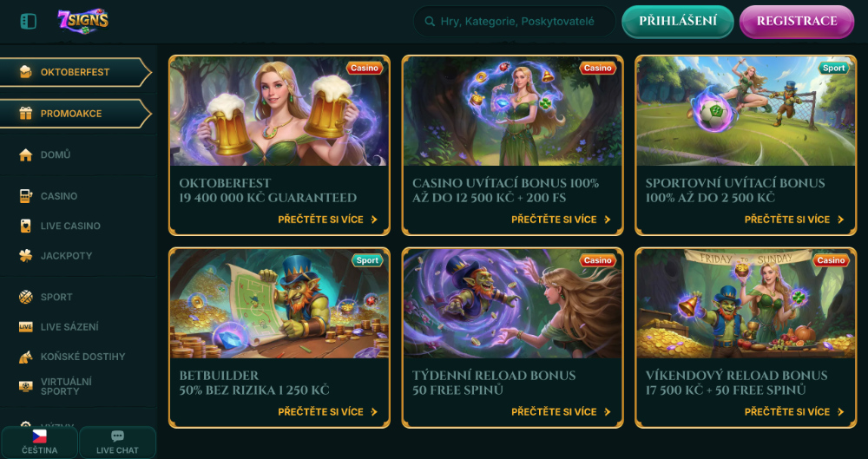Click the Sport ball icon

[25, 297]
